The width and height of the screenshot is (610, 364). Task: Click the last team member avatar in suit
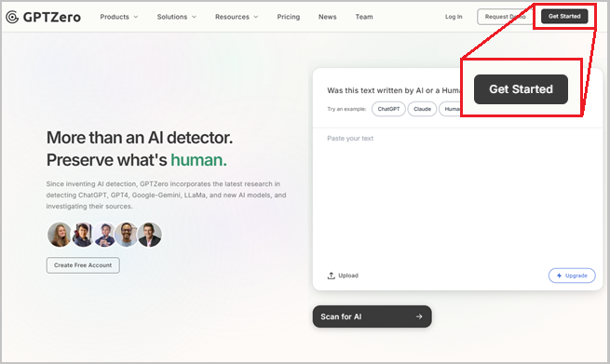150,235
